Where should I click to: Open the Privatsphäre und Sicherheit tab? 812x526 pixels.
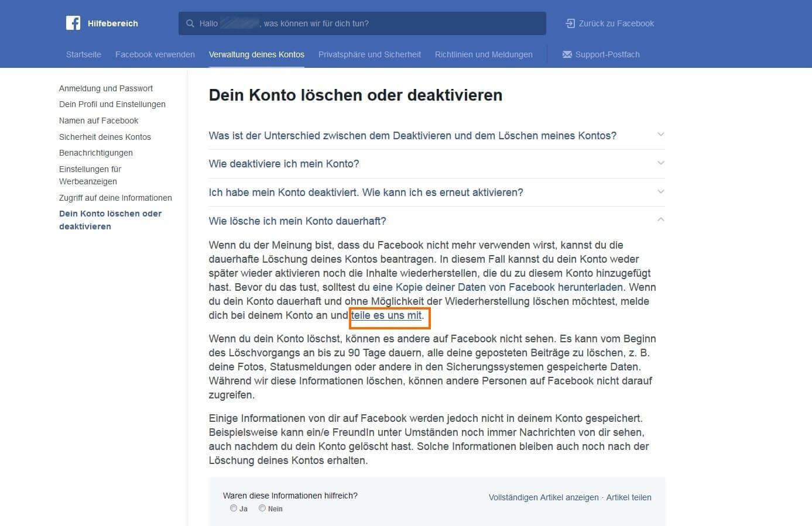369,54
